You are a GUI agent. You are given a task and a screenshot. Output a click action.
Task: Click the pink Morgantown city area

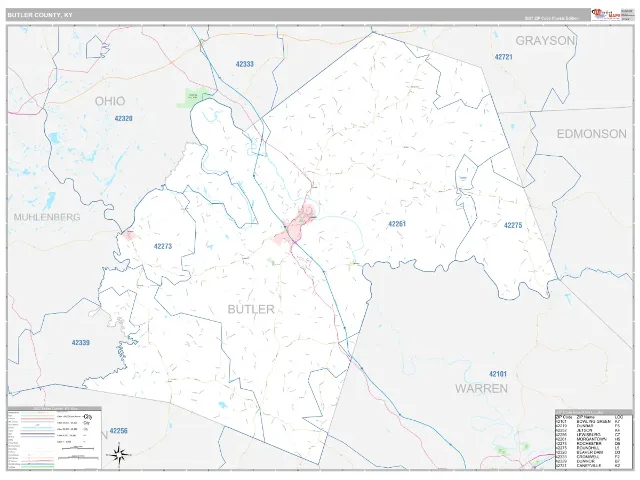point(296,227)
